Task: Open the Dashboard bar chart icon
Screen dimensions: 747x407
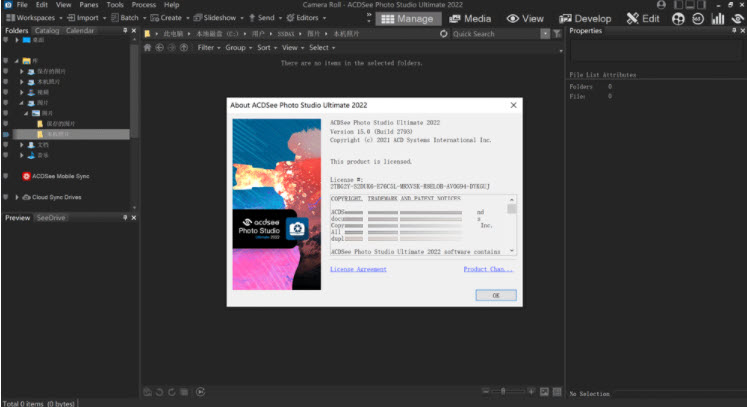Action: click(x=717, y=18)
